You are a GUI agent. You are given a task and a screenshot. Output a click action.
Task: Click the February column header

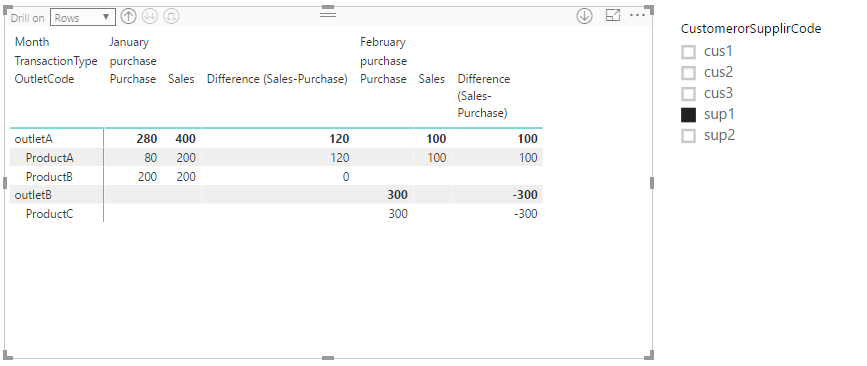[383, 42]
